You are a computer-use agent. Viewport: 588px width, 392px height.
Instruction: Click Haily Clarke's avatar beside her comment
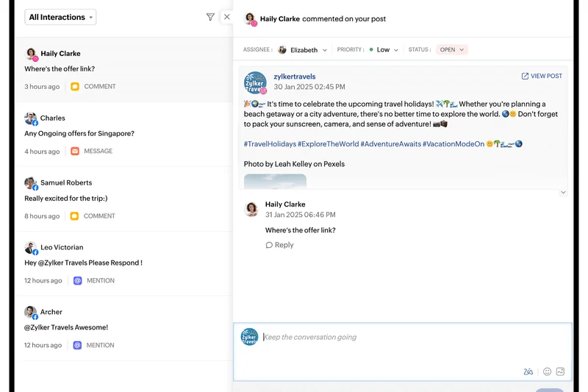(x=251, y=210)
